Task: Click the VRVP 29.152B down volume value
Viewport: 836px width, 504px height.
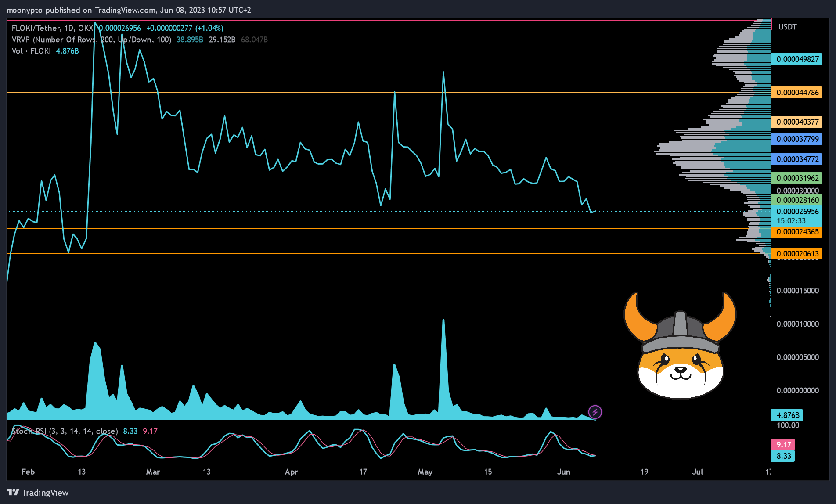Action: (222, 40)
